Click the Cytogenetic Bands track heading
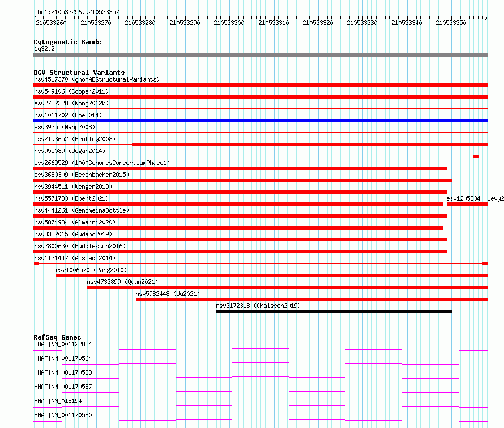The width and height of the screenshot is (504, 428). [67, 42]
